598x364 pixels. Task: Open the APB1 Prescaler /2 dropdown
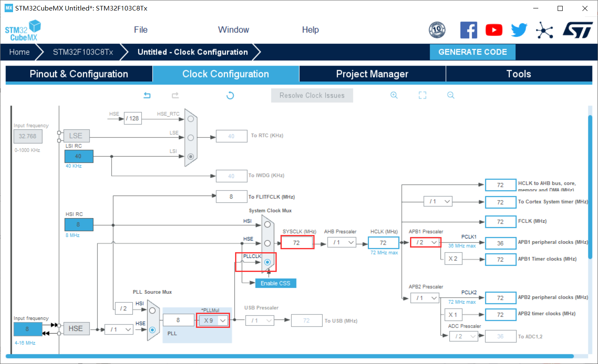click(425, 243)
